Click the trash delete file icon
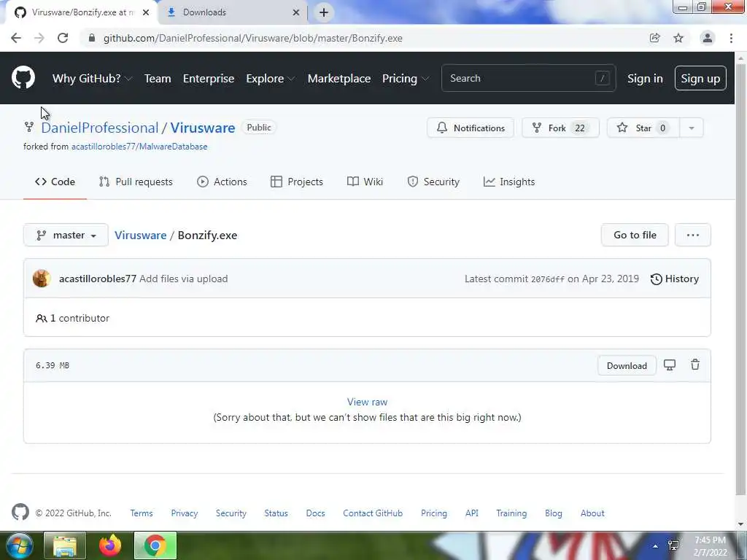Image resolution: width=747 pixels, height=560 pixels. pos(695,365)
